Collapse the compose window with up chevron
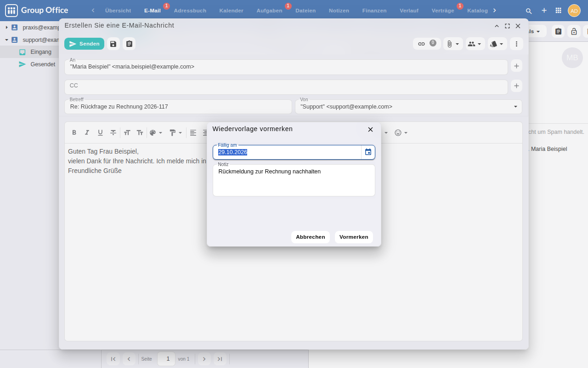Image resolution: width=588 pixels, height=368 pixels. [497, 26]
